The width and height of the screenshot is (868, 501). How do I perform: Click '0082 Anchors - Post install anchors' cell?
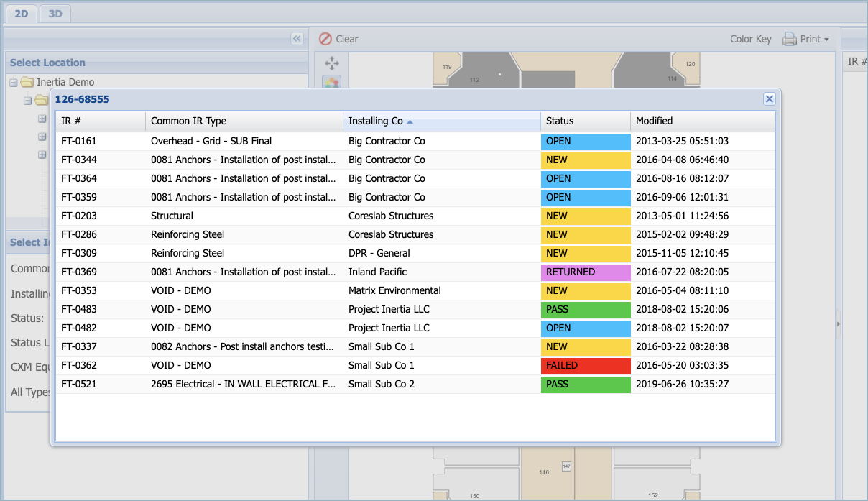[x=243, y=346]
